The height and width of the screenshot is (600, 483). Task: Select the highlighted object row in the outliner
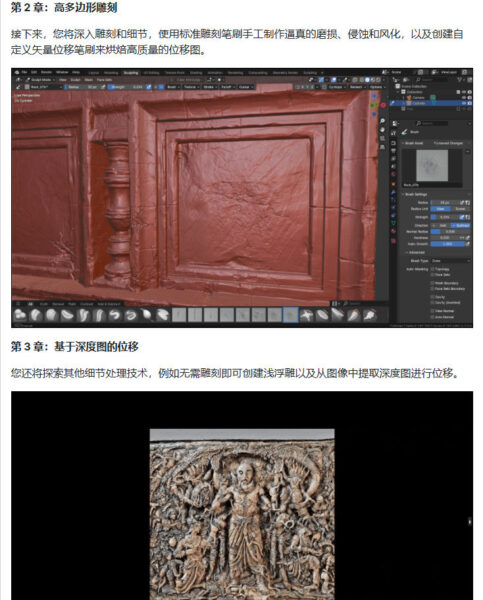click(431, 103)
